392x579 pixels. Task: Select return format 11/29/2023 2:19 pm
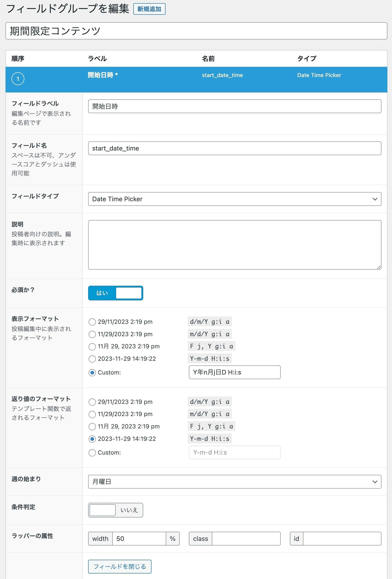[x=92, y=414]
